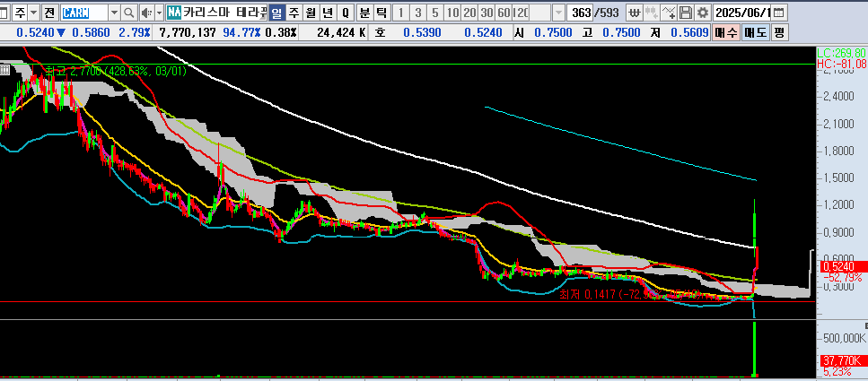
Task: Select the 년 yearly chart period
Action: (328, 13)
